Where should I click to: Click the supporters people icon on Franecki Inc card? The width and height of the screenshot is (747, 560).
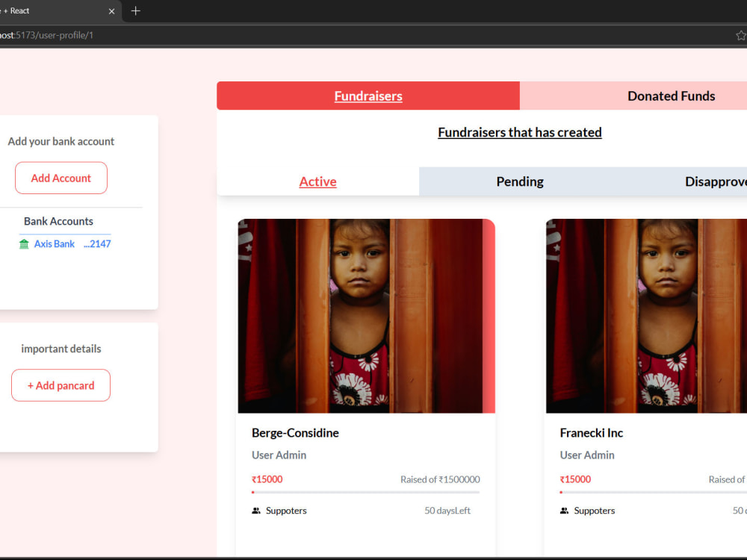pos(565,511)
